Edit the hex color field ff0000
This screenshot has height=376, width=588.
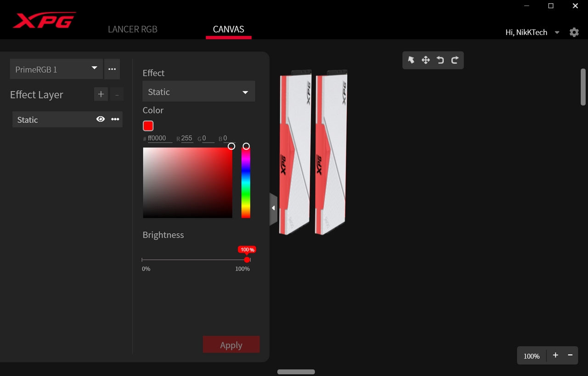coord(160,138)
